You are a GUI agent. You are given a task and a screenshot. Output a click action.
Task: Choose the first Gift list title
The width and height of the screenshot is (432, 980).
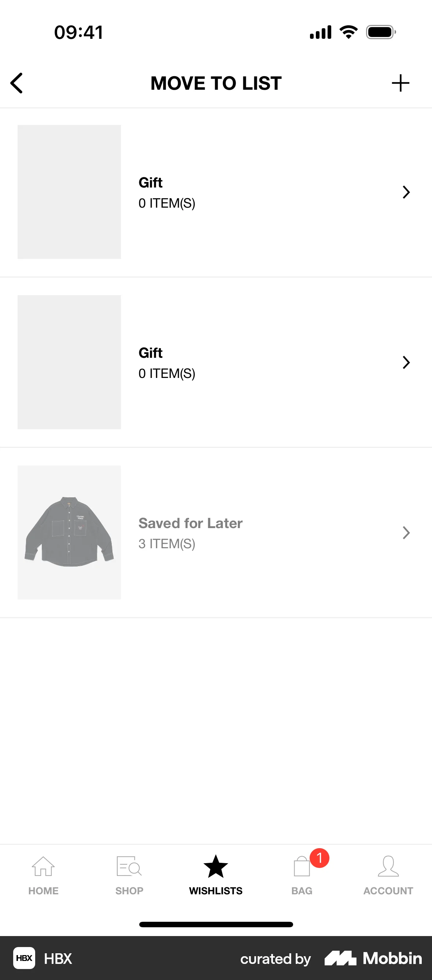pos(151,183)
